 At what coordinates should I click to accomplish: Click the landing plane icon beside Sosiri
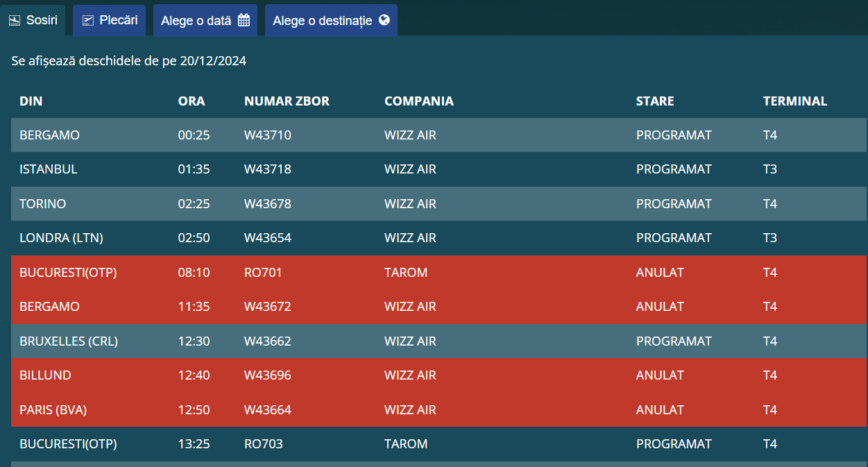[x=15, y=21]
